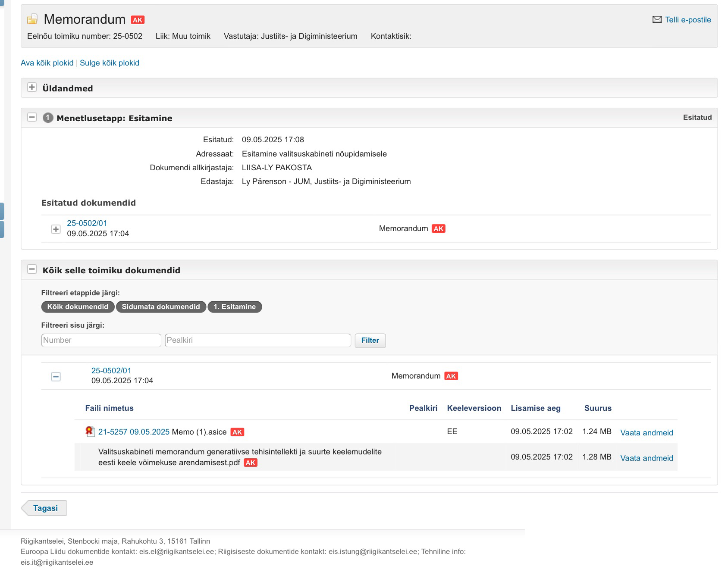Click the signed container icon next to Memo (1).asice

tap(90, 432)
